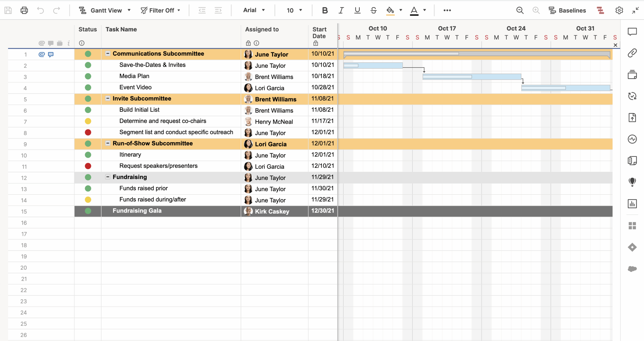Open the Update Requests panel
Screen dimensions: 644x341
pyautogui.click(x=633, y=96)
